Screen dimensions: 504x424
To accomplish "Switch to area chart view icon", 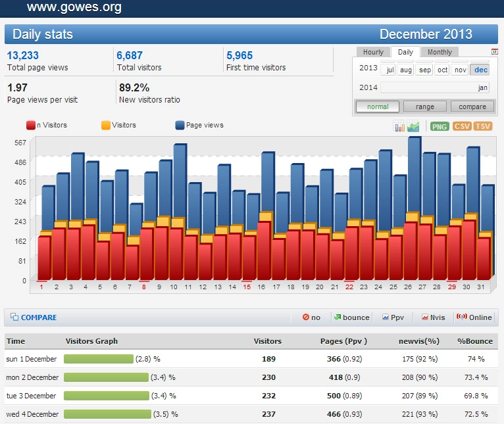I will click(413, 126).
